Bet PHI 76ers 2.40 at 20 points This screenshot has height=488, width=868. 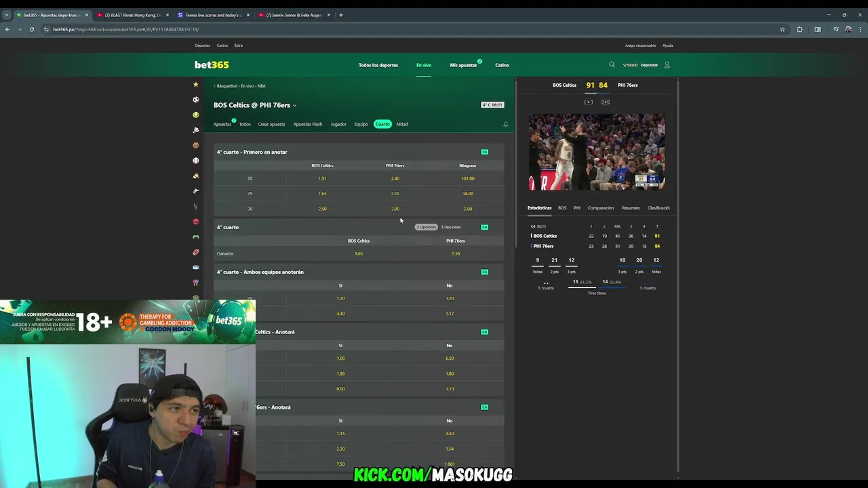pos(395,178)
